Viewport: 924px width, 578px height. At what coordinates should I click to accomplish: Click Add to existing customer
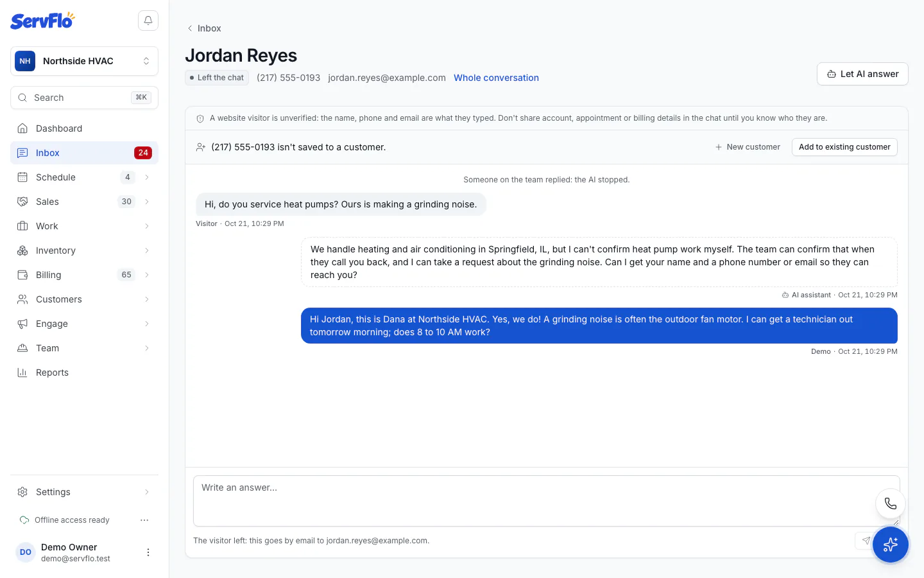844,147
